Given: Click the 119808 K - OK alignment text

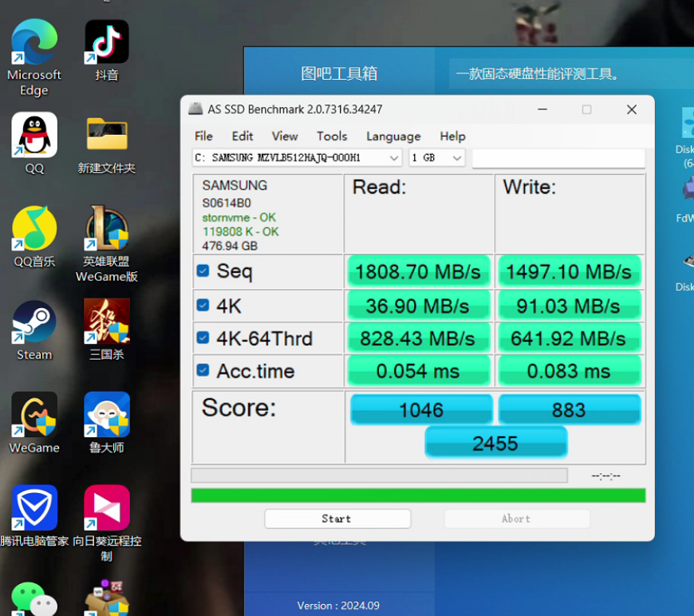Looking at the screenshot, I should point(241,231).
